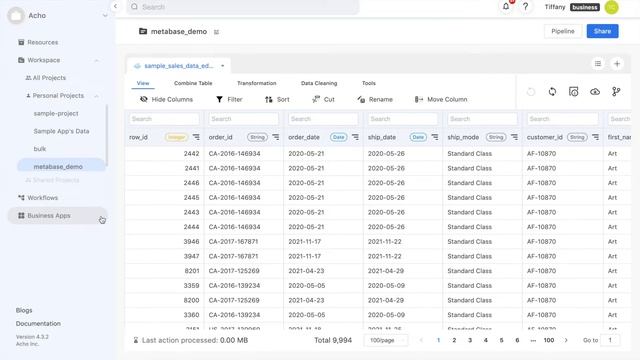Click the Pipeline button
This screenshot has height=360, width=640.
[562, 31]
